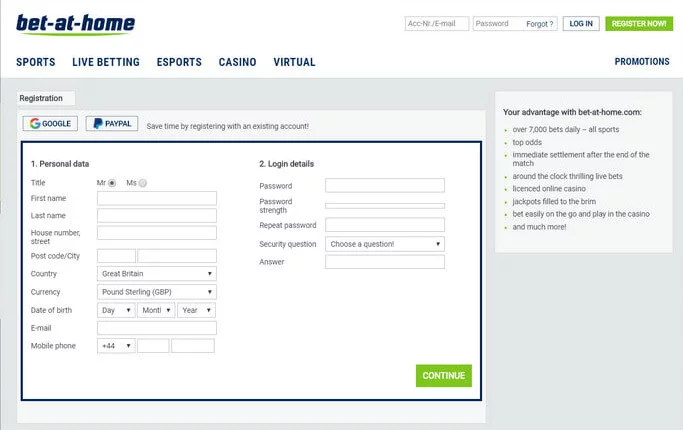Select the Registration tab

click(x=46, y=98)
